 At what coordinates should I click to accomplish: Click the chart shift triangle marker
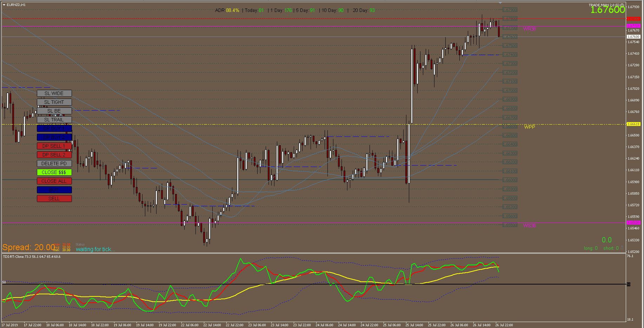click(500, 3)
